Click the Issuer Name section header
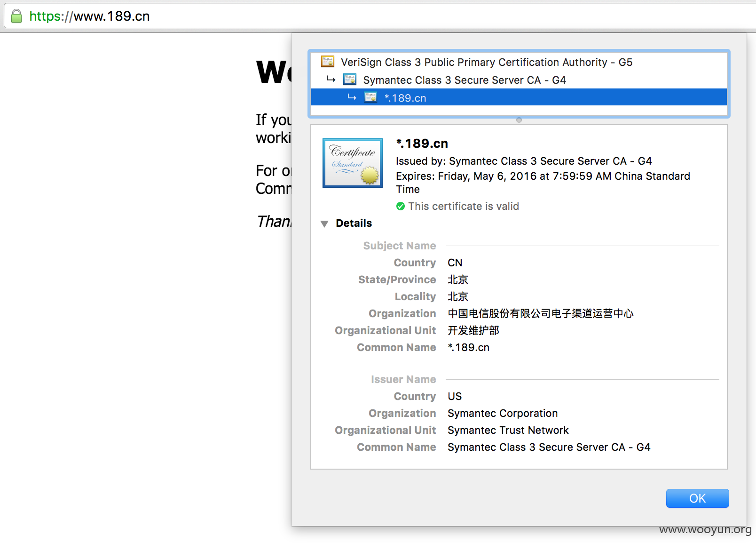 403,379
